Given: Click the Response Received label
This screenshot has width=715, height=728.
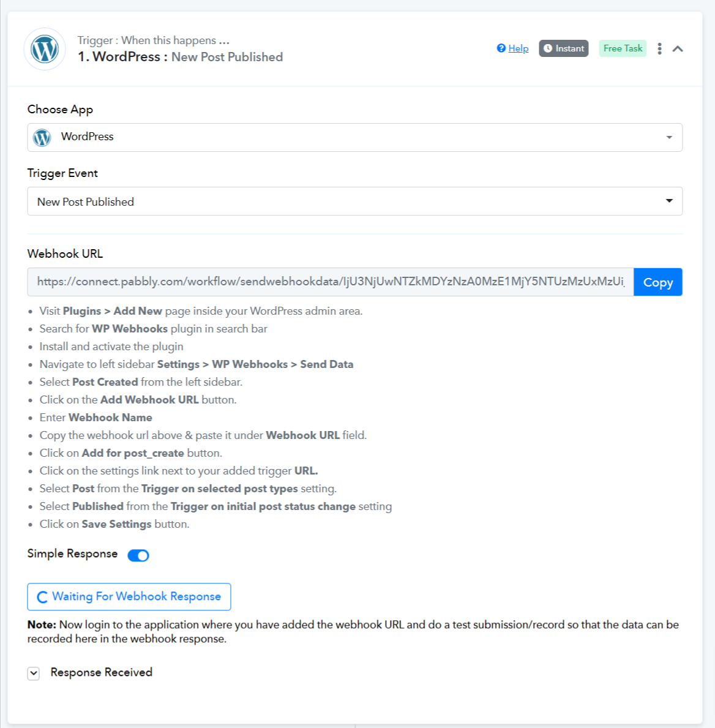Looking at the screenshot, I should click(101, 672).
